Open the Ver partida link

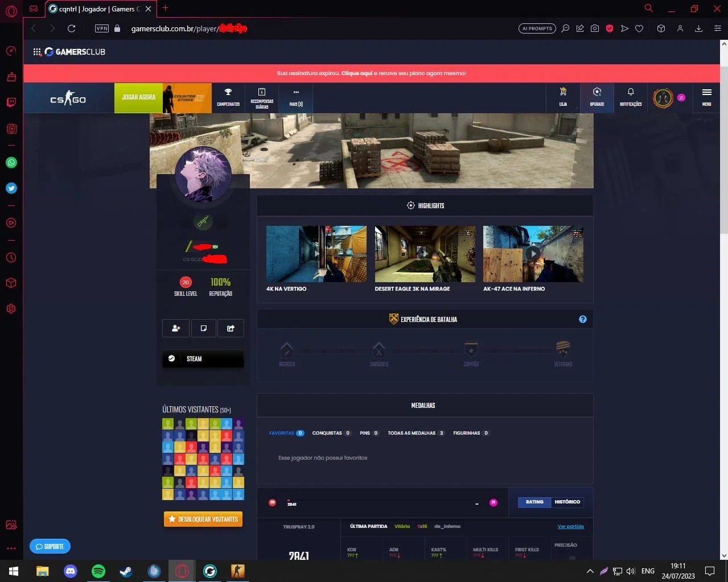pos(570,526)
